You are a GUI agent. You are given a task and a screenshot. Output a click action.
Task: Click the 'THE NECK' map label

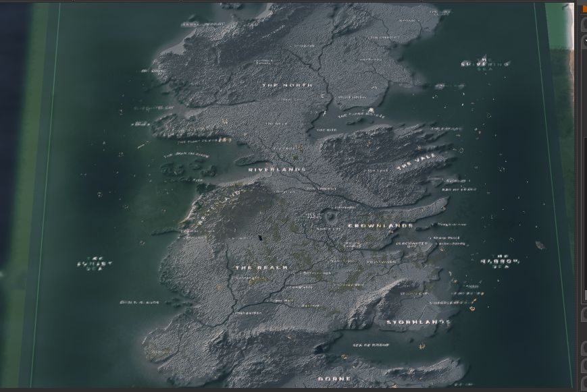pyautogui.click(x=276, y=124)
